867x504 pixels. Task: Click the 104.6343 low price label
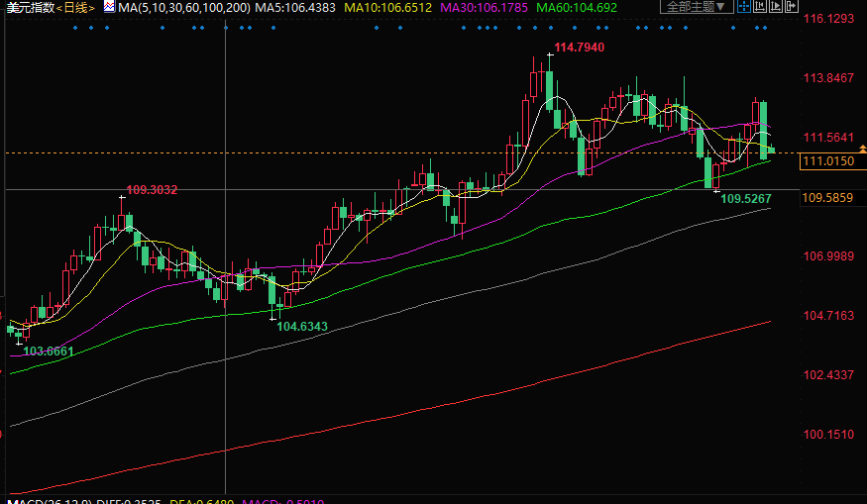click(x=301, y=326)
